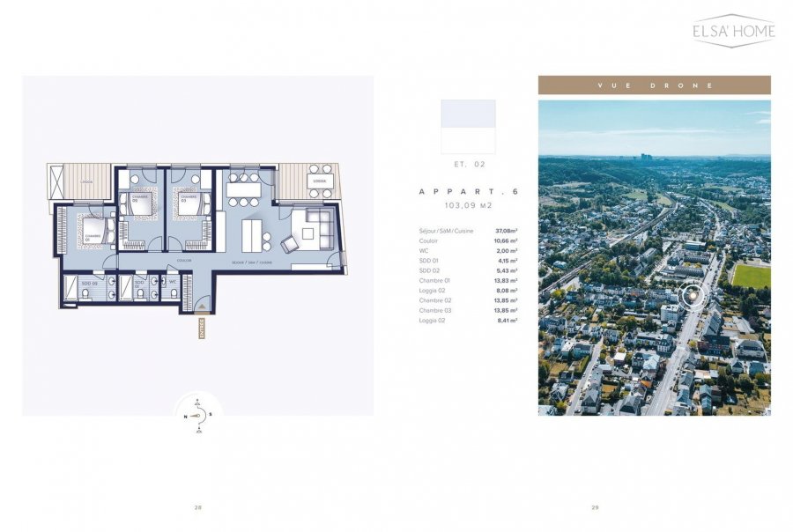Click the loggia table with four chairs
Screen dimensions: 793x532
pos(320,181)
